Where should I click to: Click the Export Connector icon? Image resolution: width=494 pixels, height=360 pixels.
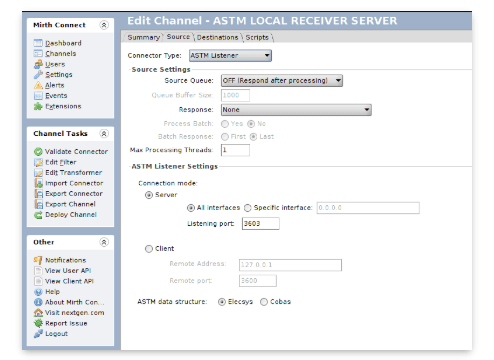[38, 194]
